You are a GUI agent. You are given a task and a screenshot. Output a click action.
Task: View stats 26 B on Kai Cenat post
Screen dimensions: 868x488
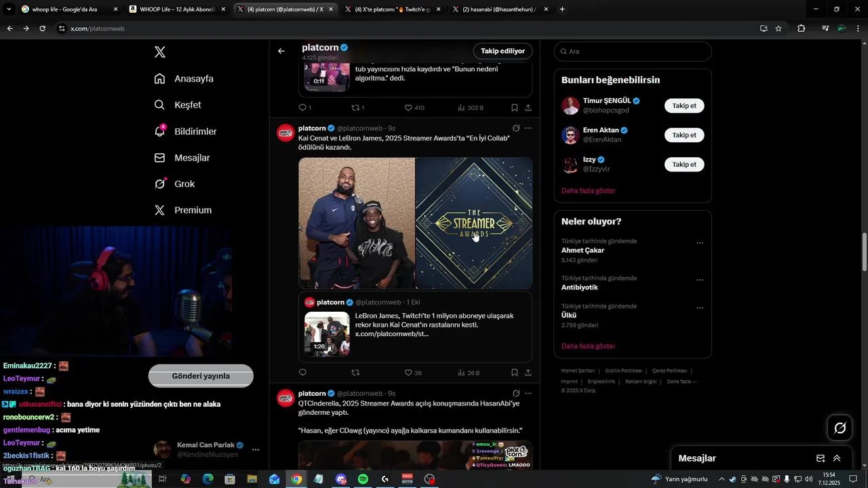point(469,372)
